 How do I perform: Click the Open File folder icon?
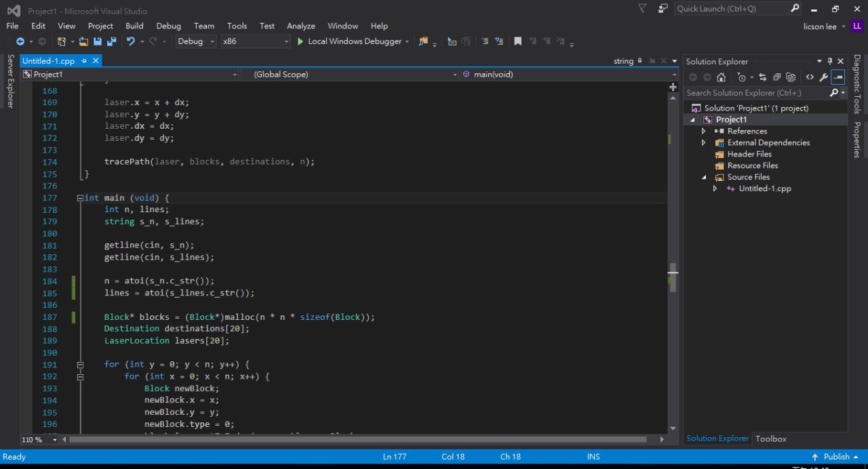tap(83, 41)
